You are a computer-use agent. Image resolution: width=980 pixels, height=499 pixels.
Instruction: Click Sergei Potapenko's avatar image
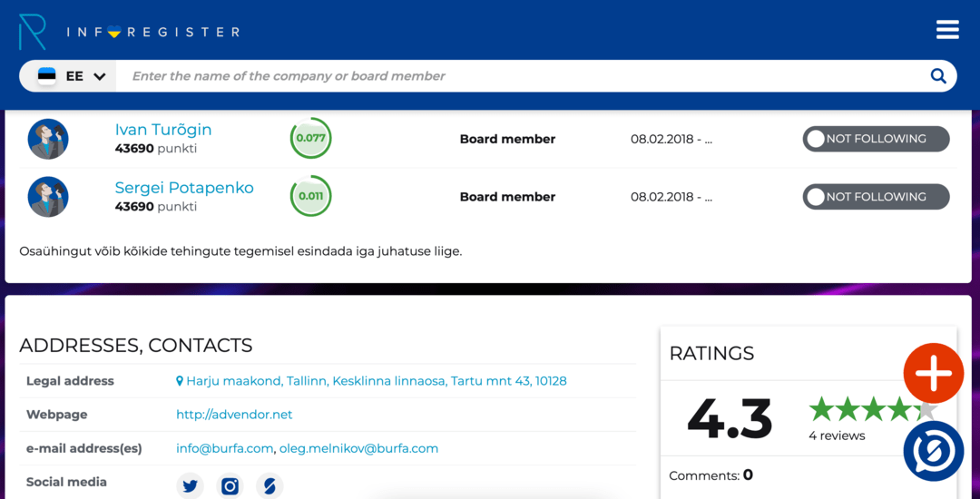pyautogui.click(x=48, y=197)
